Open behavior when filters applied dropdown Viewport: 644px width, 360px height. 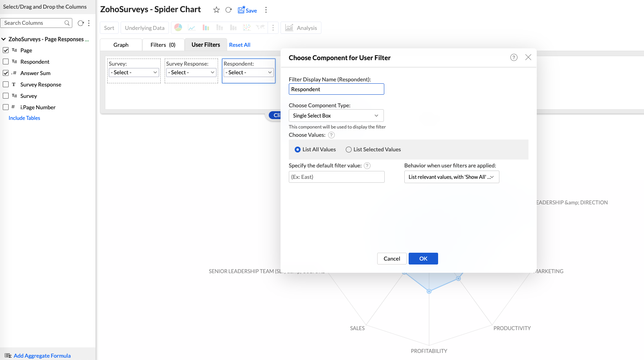point(451,177)
